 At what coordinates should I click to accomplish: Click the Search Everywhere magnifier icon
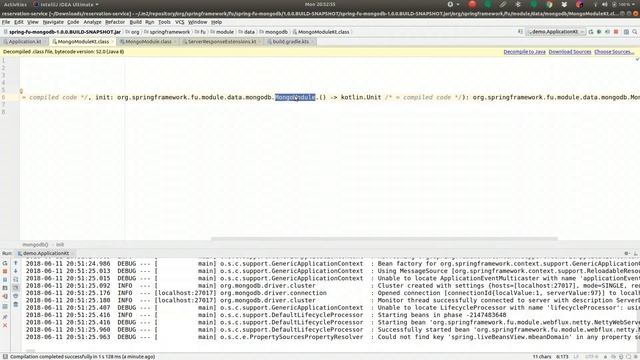point(635,32)
